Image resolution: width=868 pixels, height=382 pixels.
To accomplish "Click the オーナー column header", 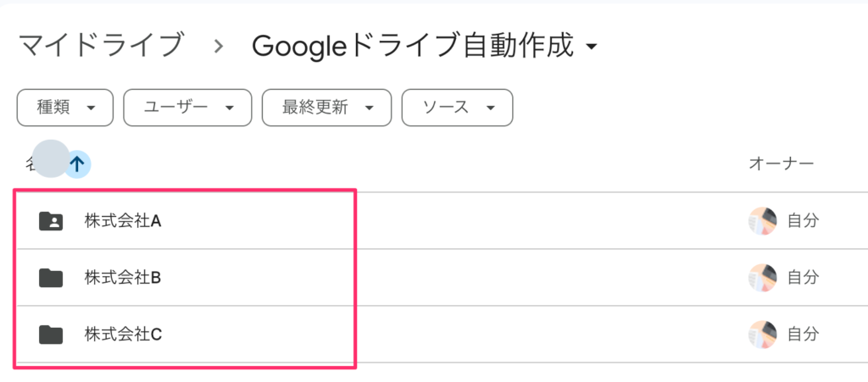I will pyautogui.click(x=781, y=163).
